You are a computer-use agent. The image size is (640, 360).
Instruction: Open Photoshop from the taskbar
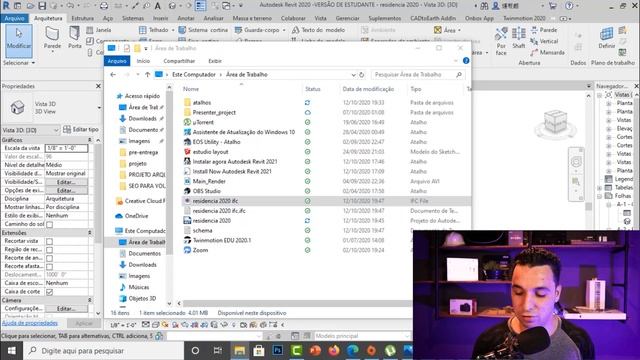278,350
